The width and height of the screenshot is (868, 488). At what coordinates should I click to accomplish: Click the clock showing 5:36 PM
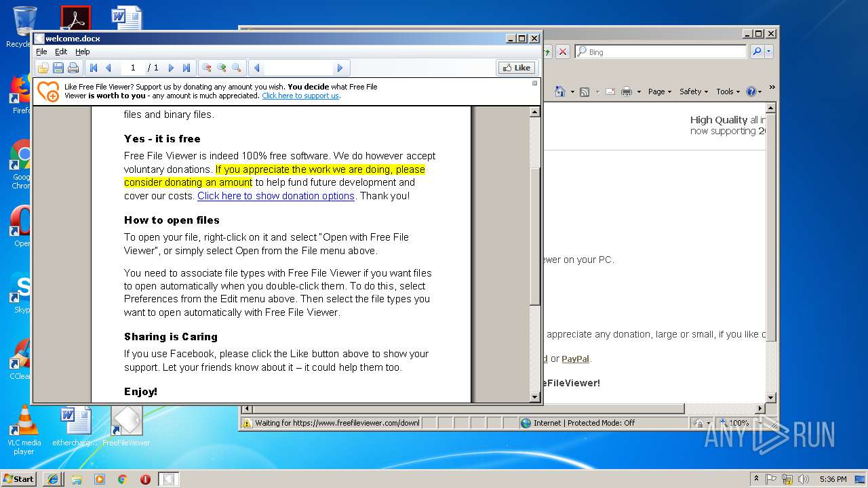click(x=833, y=479)
